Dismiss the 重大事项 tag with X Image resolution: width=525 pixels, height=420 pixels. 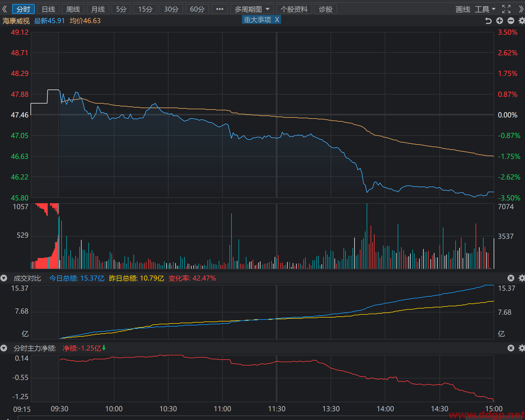point(277,19)
